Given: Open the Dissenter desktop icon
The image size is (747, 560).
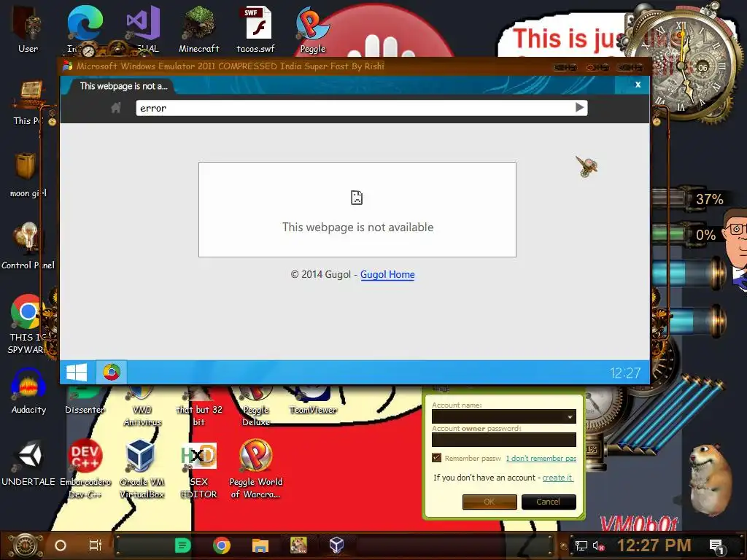Looking at the screenshot, I should coord(85,400).
